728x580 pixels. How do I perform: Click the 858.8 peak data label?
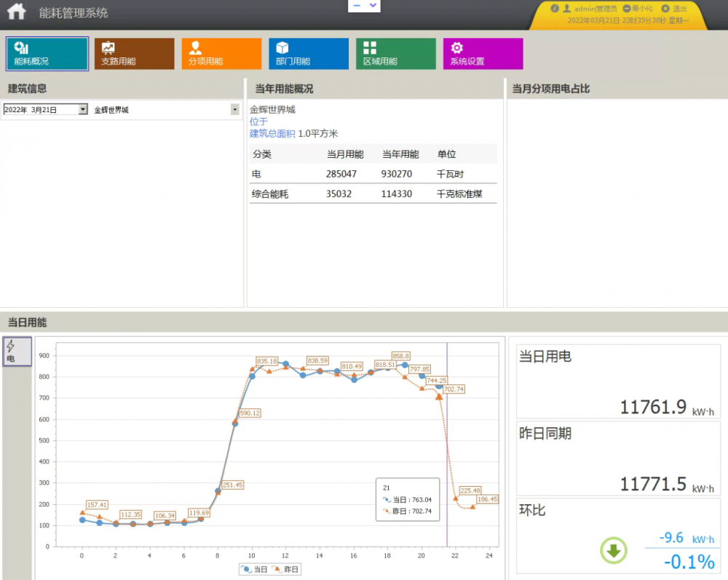click(401, 356)
